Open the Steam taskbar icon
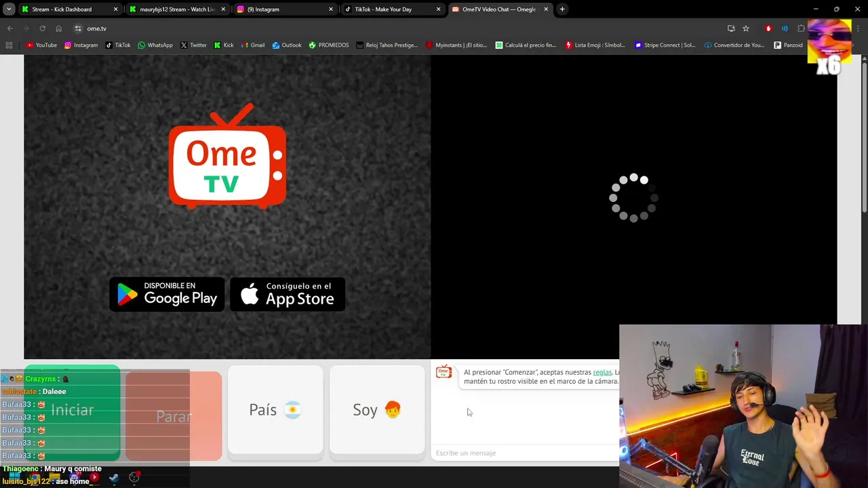Image resolution: width=868 pixels, height=488 pixels. pos(114,478)
